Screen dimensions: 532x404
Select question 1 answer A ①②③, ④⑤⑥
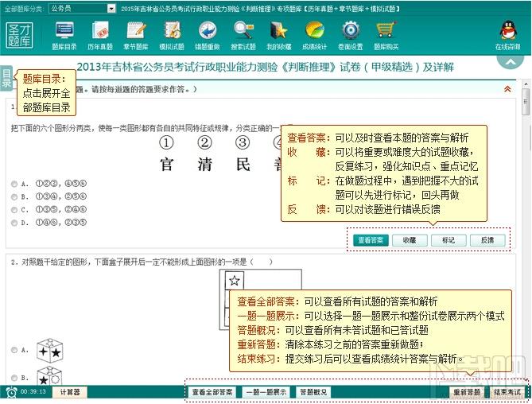pos(14,184)
